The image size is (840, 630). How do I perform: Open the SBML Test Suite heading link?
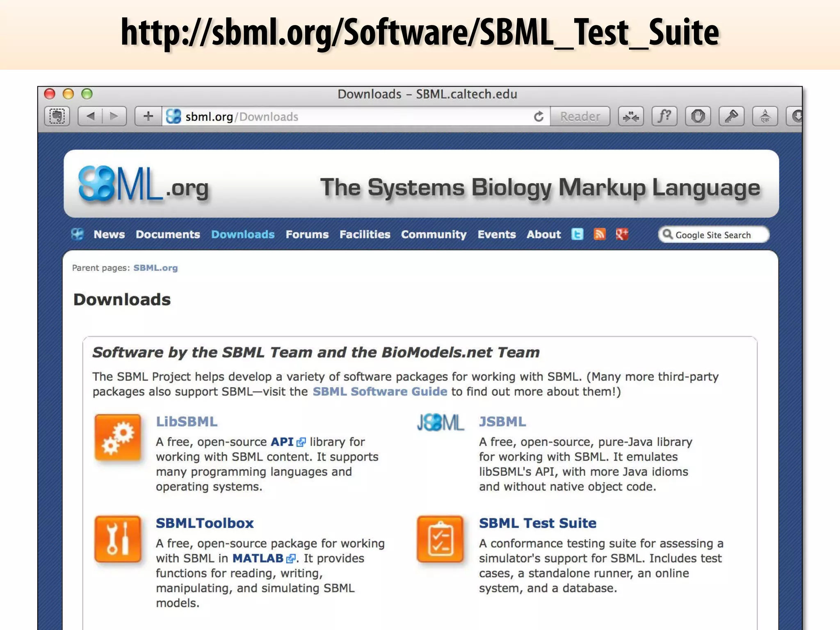tap(538, 523)
